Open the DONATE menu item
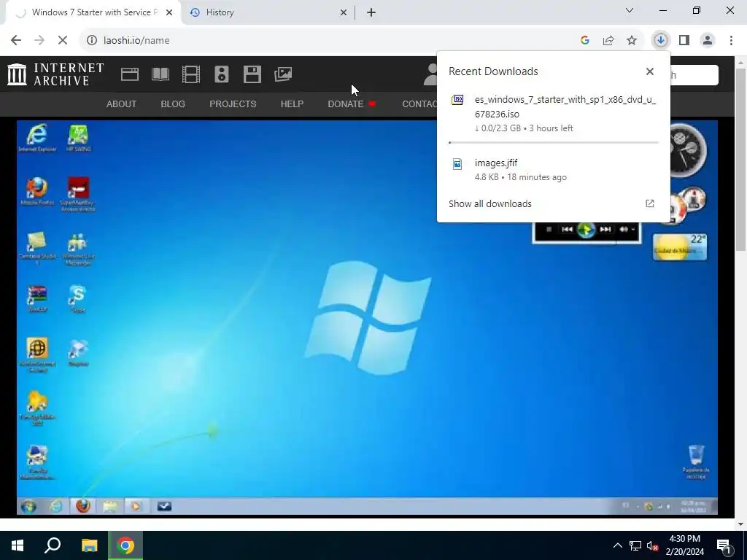Screen dimensions: 747x560 352,104
